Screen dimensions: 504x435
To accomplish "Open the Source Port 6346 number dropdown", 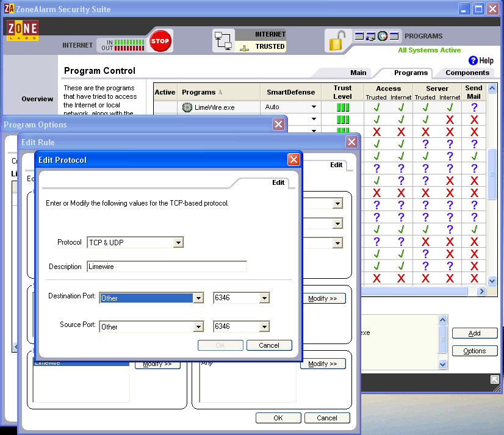I will (x=264, y=327).
